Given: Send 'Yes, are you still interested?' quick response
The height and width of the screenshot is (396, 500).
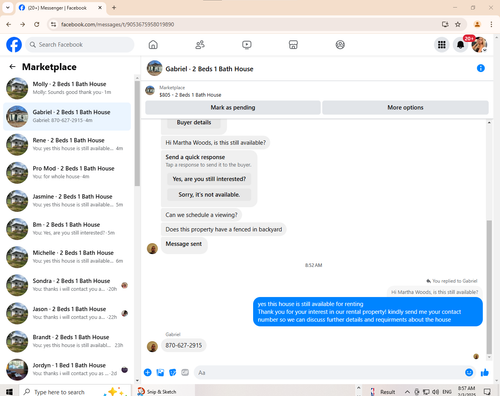Looking at the screenshot, I should [x=209, y=179].
